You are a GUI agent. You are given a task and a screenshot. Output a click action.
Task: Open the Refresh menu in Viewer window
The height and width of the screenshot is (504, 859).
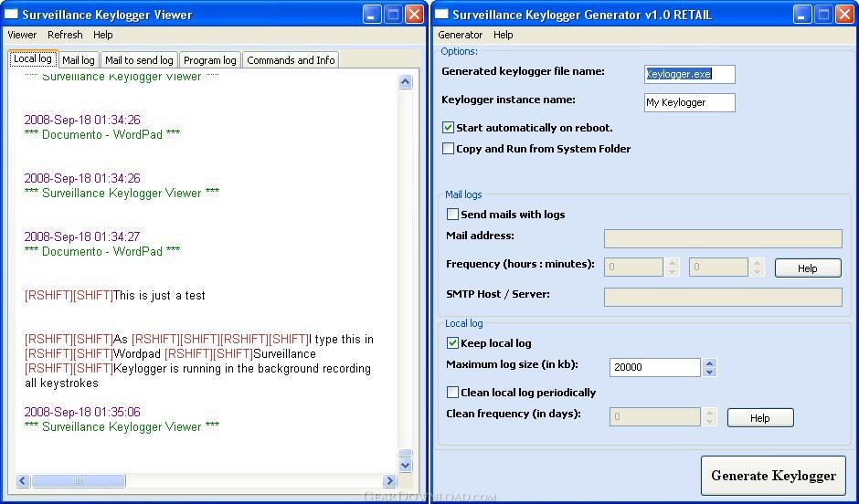point(65,35)
